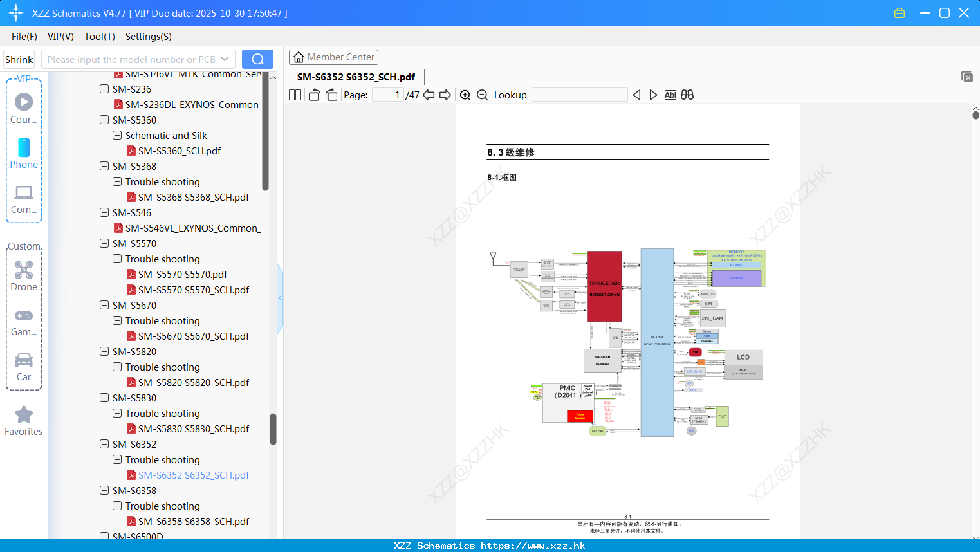980x552 pixels.
Task: Collapse the SM-S5368 tree node
Action: point(104,167)
